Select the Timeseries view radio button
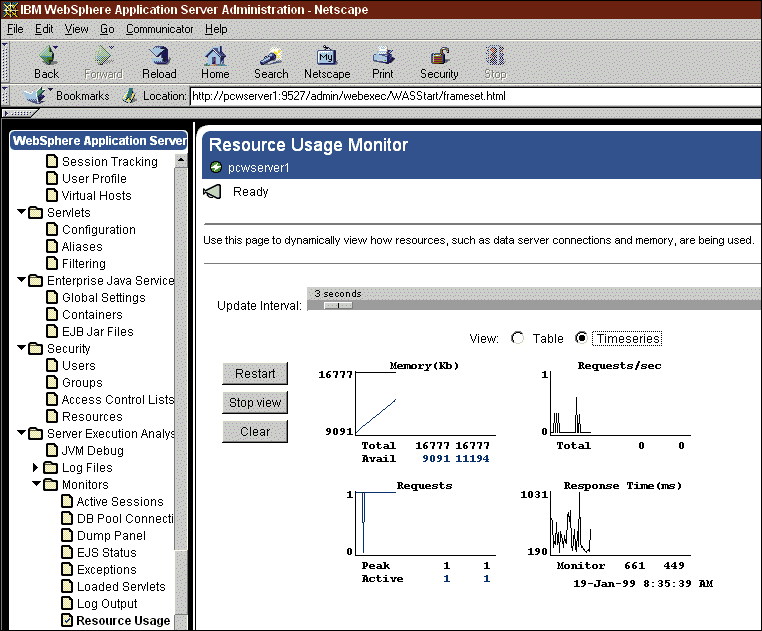Screen dimensions: 762x631 point(581,338)
